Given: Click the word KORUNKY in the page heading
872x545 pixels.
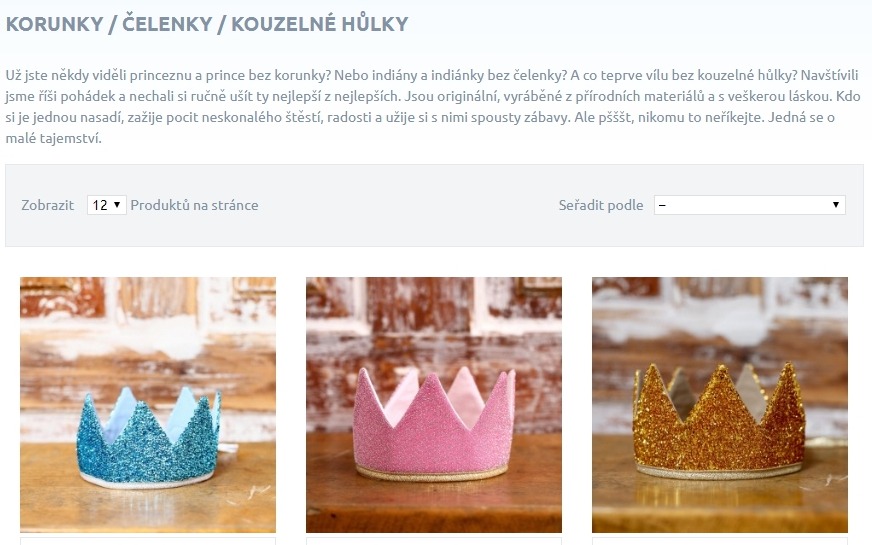Looking at the screenshot, I should pos(54,24).
